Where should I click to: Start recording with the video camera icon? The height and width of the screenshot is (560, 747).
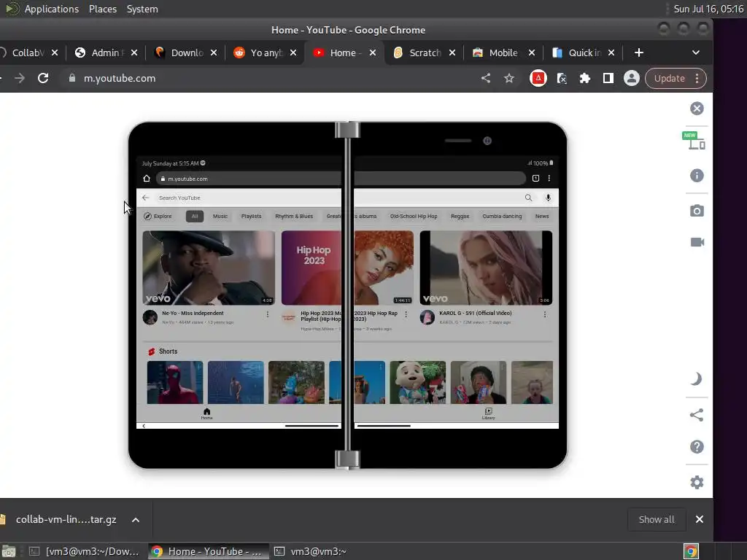click(697, 242)
